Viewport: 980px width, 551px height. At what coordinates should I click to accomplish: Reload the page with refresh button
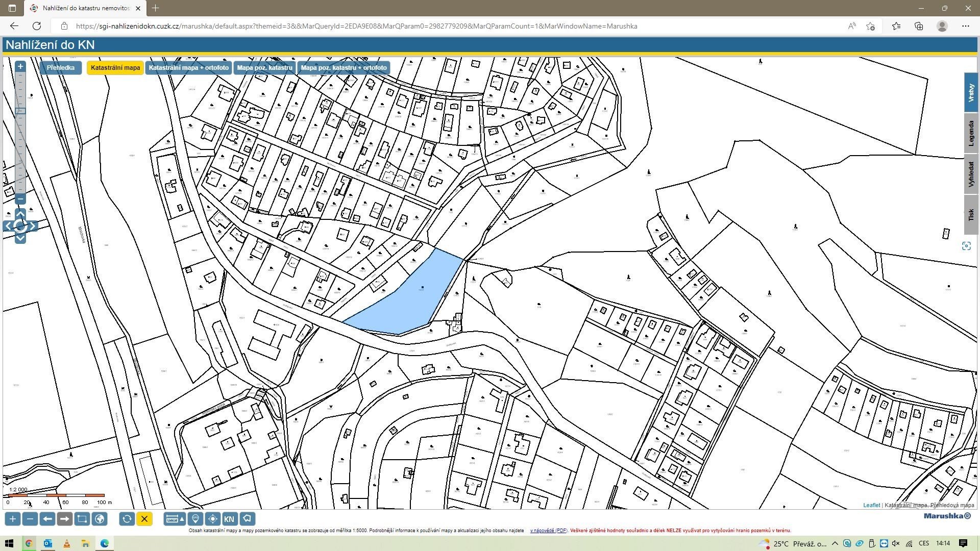point(37,26)
